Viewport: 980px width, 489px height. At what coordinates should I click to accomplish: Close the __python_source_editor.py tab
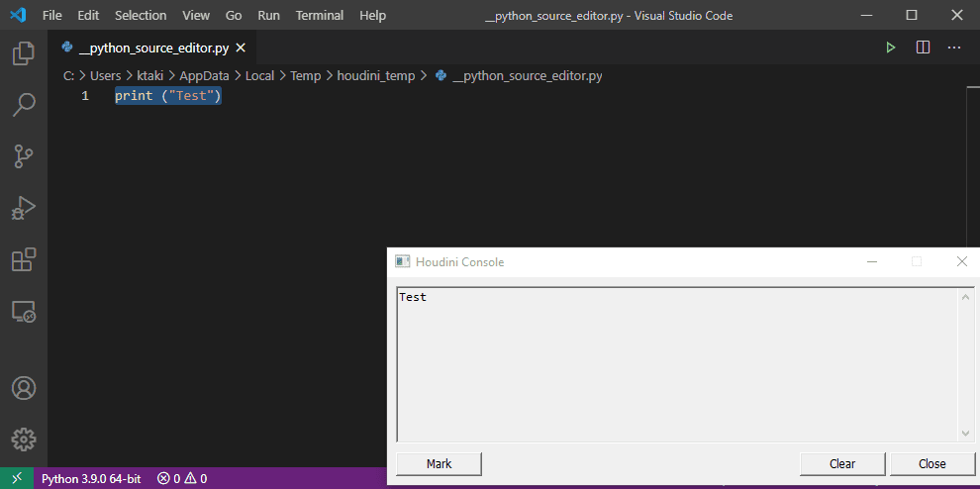tap(241, 48)
